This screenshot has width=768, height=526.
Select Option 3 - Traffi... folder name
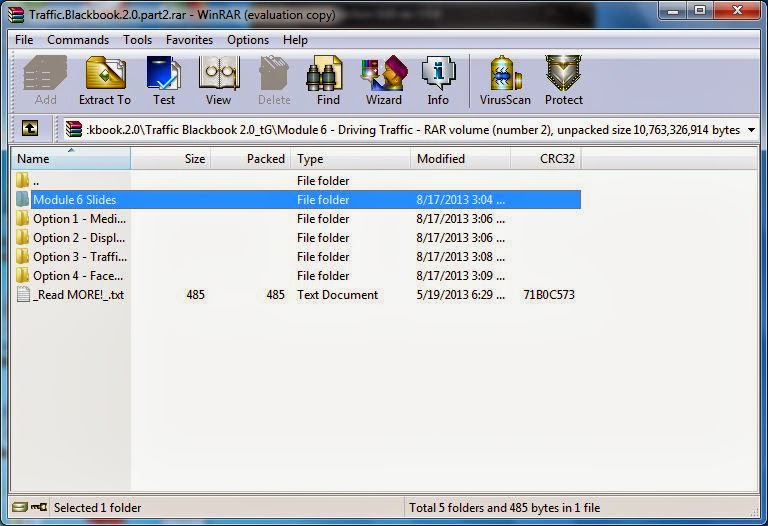point(80,257)
